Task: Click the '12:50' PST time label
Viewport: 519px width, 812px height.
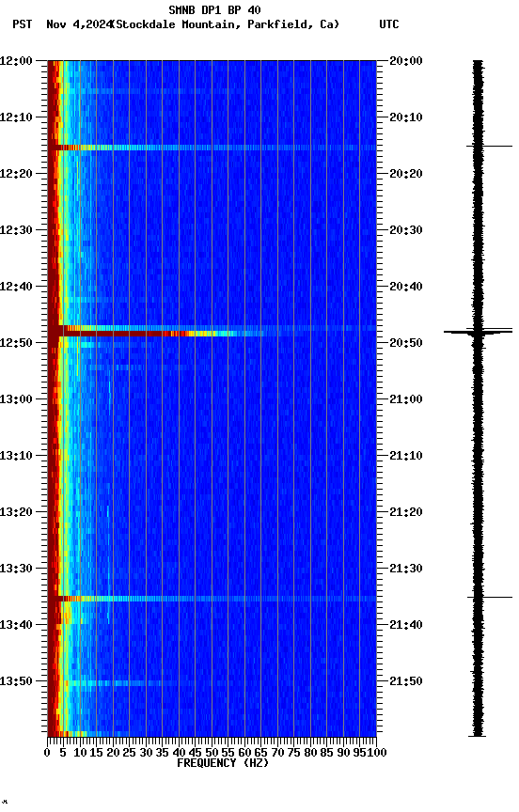Action: pyautogui.click(x=16, y=343)
